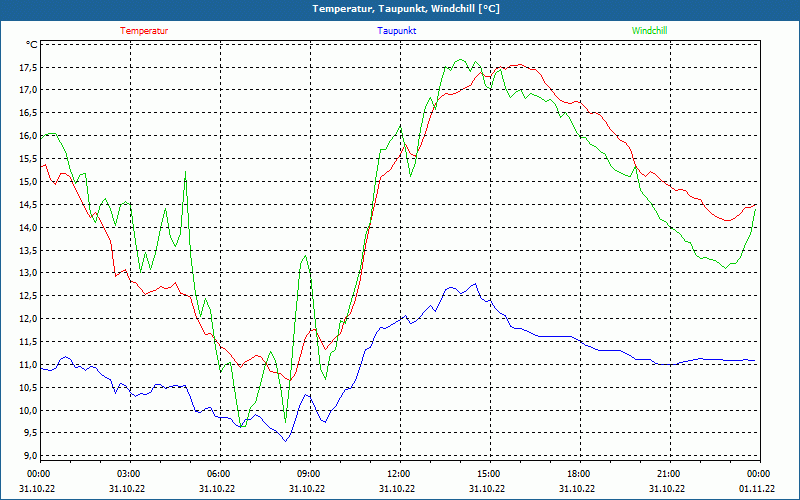
Task: Click the 09:00 time axis label
Action: click(308, 474)
